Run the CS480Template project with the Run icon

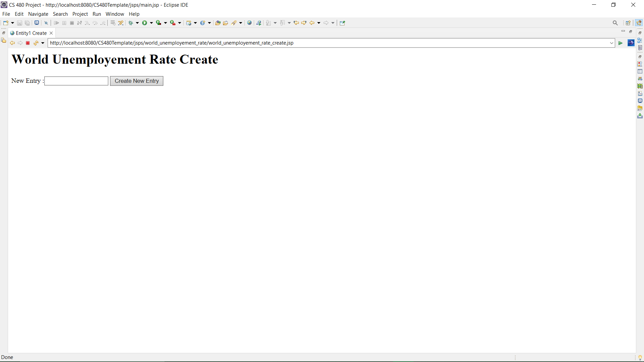144,23
